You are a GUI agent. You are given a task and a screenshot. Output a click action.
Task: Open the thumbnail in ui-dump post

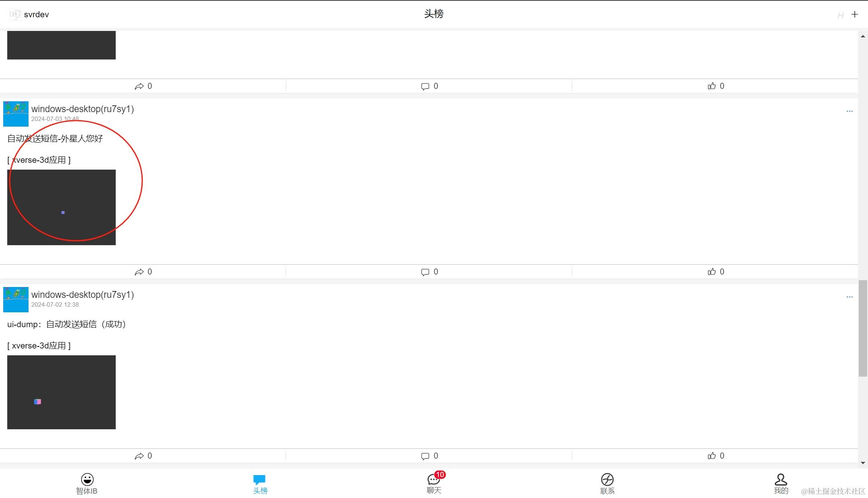point(61,392)
